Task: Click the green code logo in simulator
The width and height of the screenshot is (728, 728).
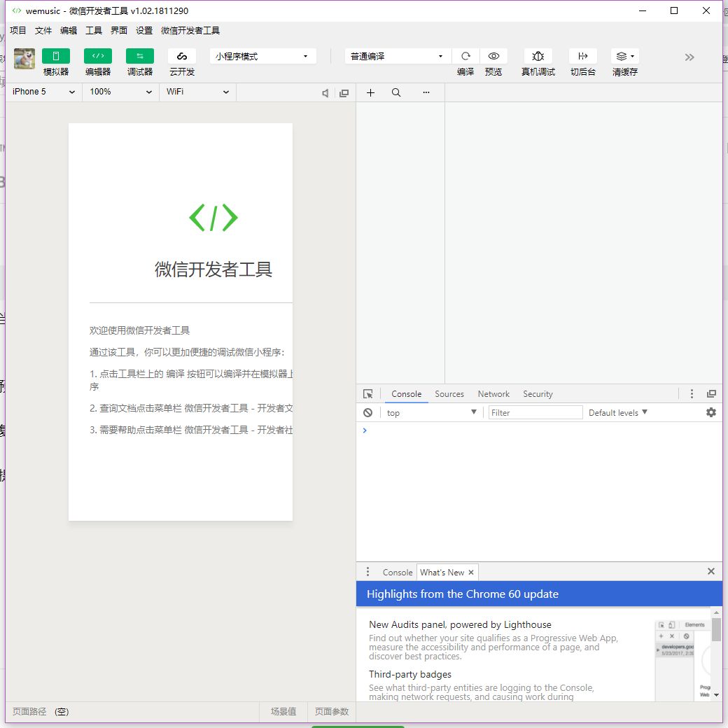Action: (x=213, y=217)
